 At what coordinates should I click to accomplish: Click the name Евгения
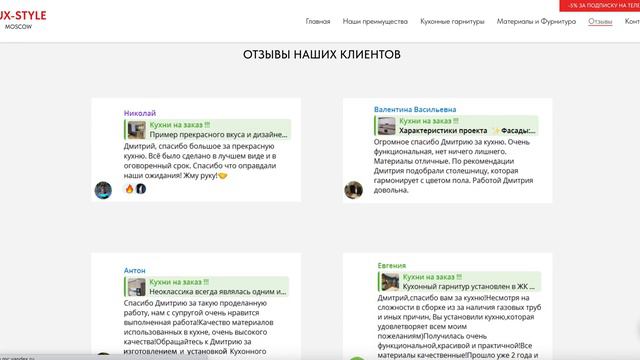coord(391,265)
